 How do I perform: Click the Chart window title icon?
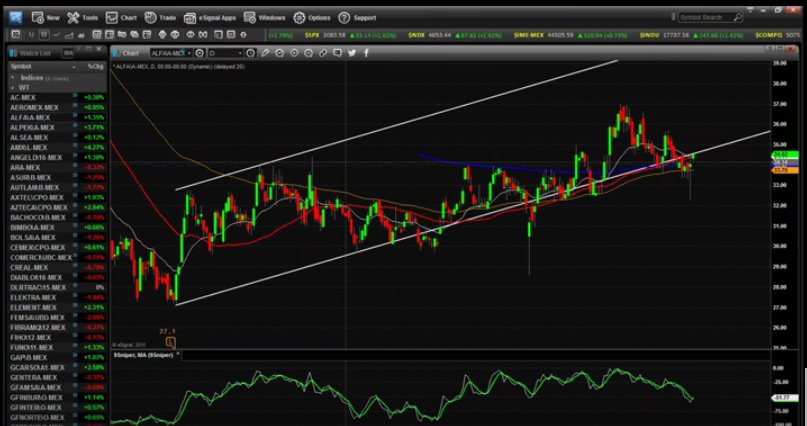116,53
